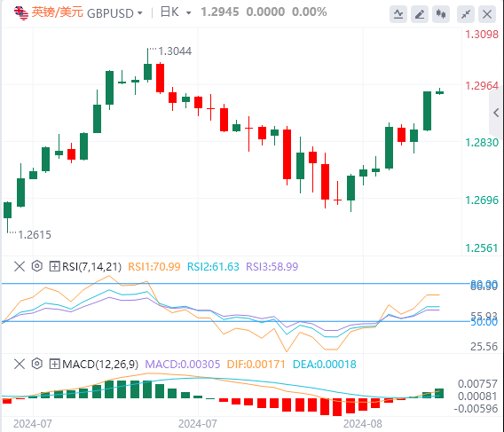The width and height of the screenshot is (504, 432).
Task: Click the last green MACD histogram bar
Action: coord(439,394)
